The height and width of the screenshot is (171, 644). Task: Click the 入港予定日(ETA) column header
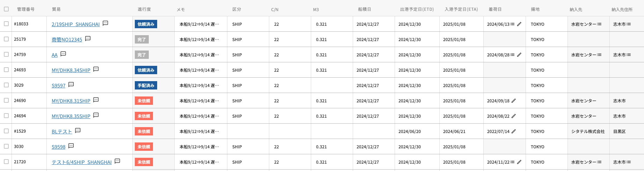point(461,9)
